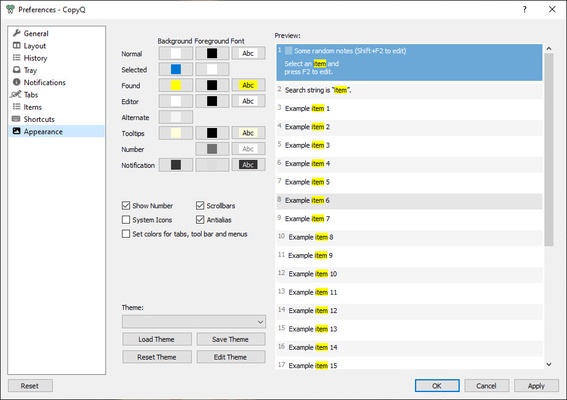This screenshot has height=400, width=567.
Task: Select the Items settings page
Action: tap(56, 107)
